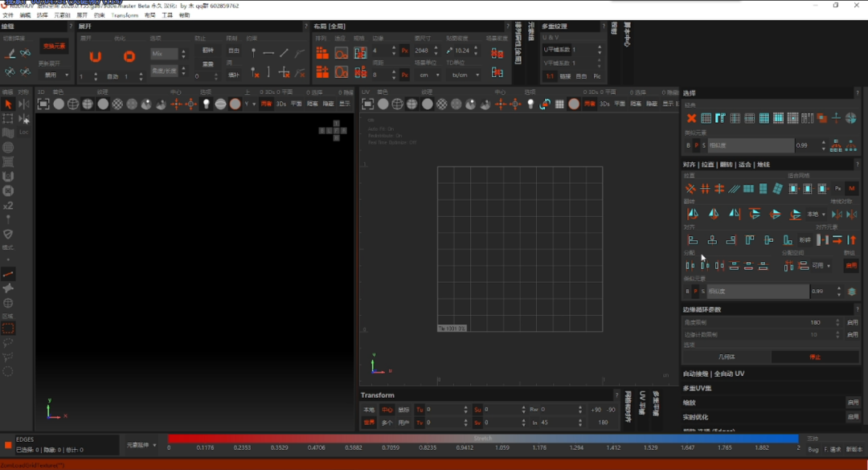Click the orange 停止 button
Viewport: 868px width, 470px height.
[x=815, y=357]
